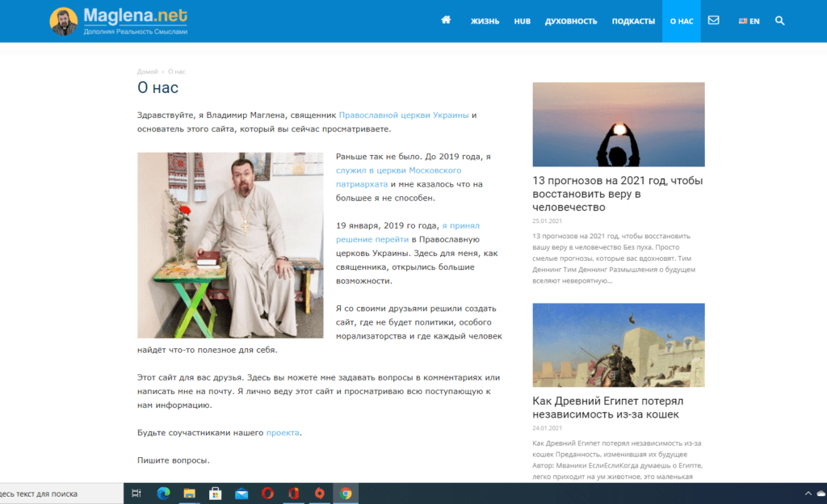Click the Ancient Egypt article thumbnail image

(618, 345)
